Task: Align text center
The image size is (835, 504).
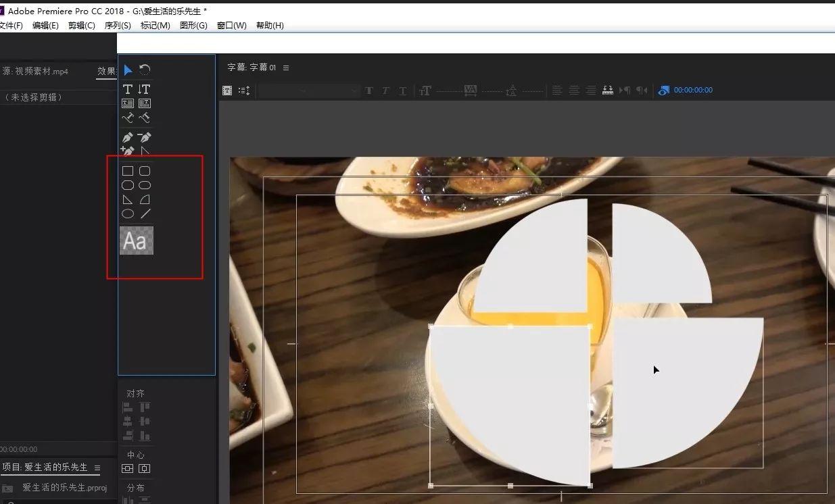Action: pyautogui.click(x=574, y=90)
